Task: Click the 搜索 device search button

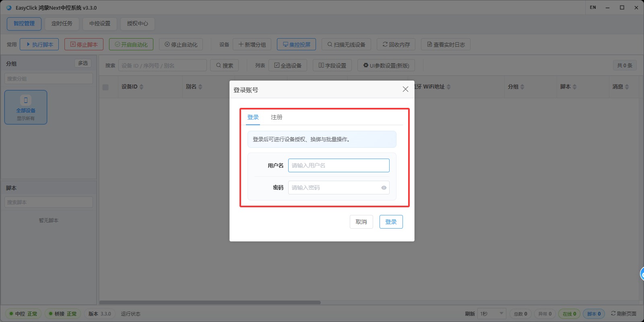Action: click(224, 65)
